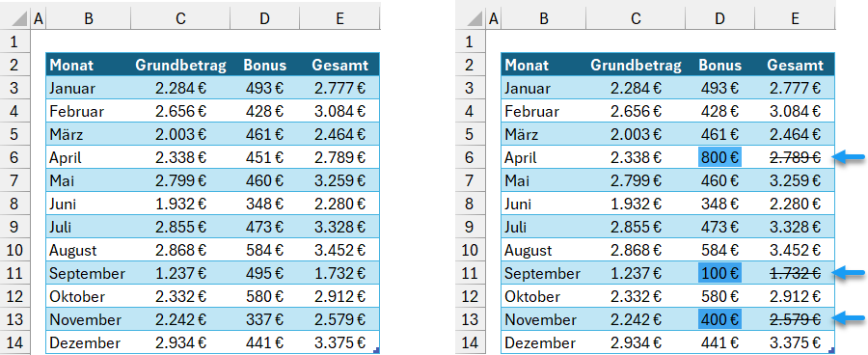Click the struck-through 1.732 € total cell
The width and height of the screenshot is (868, 355).
(795, 274)
